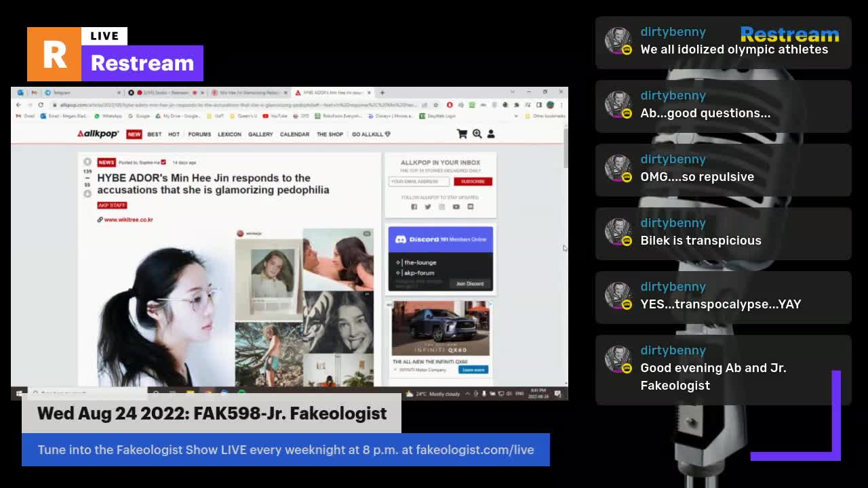Open allkpop Instagram icon in sidebar
The height and width of the screenshot is (488, 868).
tap(442, 207)
